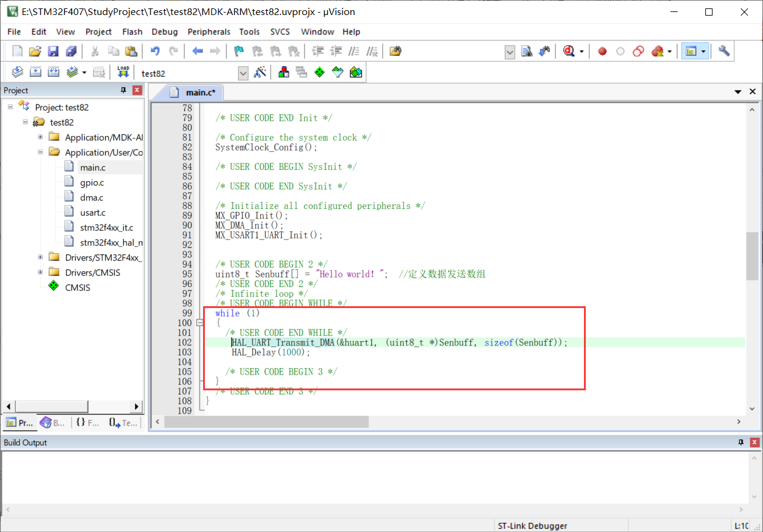Rebuild all target files
The height and width of the screenshot is (532, 763).
point(53,73)
